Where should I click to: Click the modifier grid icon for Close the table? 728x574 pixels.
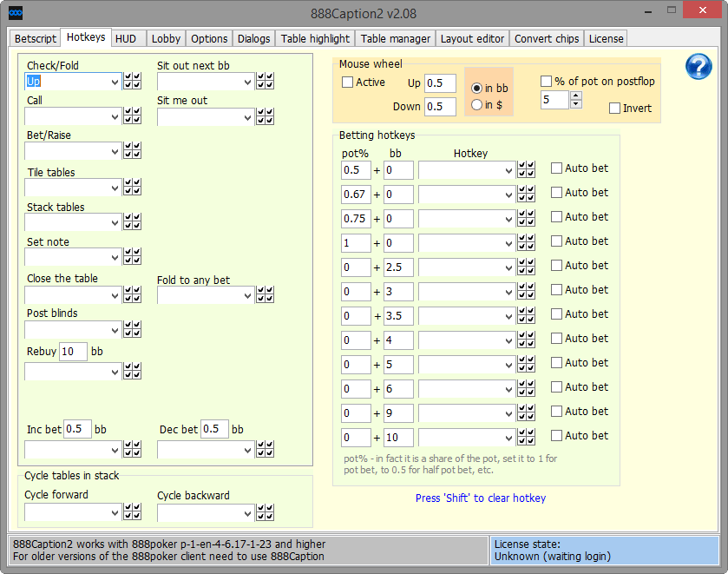click(x=132, y=294)
